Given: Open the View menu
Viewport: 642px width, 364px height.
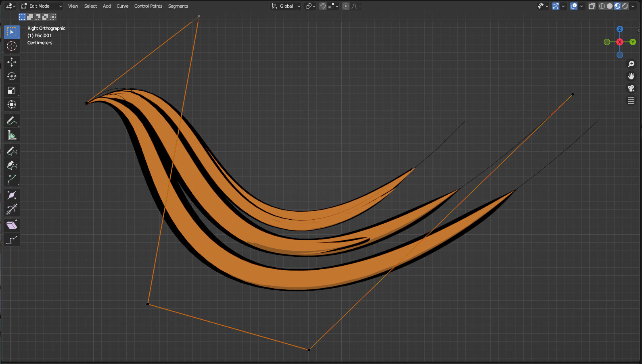Looking at the screenshot, I should (x=73, y=6).
